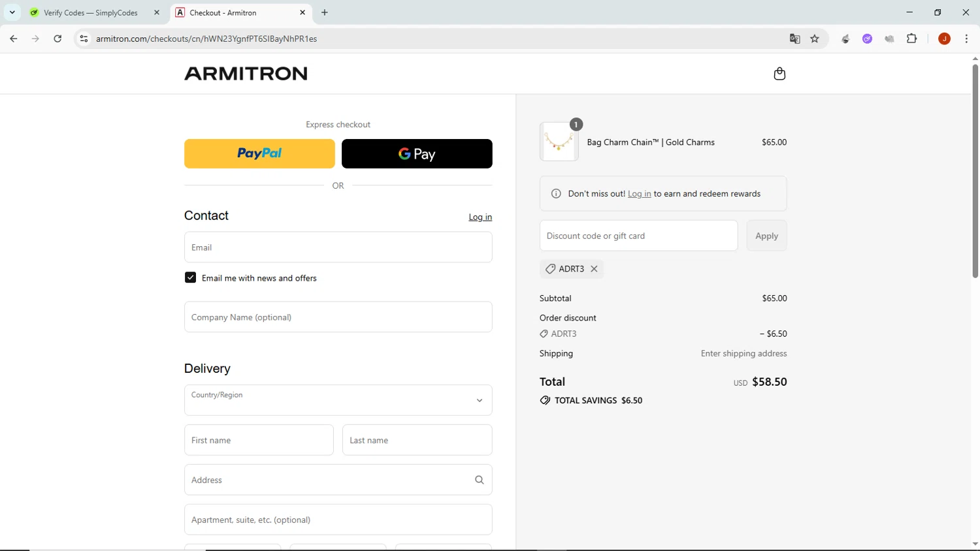Image resolution: width=980 pixels, height=551 pixels.
Task: Click the Delivery section heading
Action: coord(207,368)
